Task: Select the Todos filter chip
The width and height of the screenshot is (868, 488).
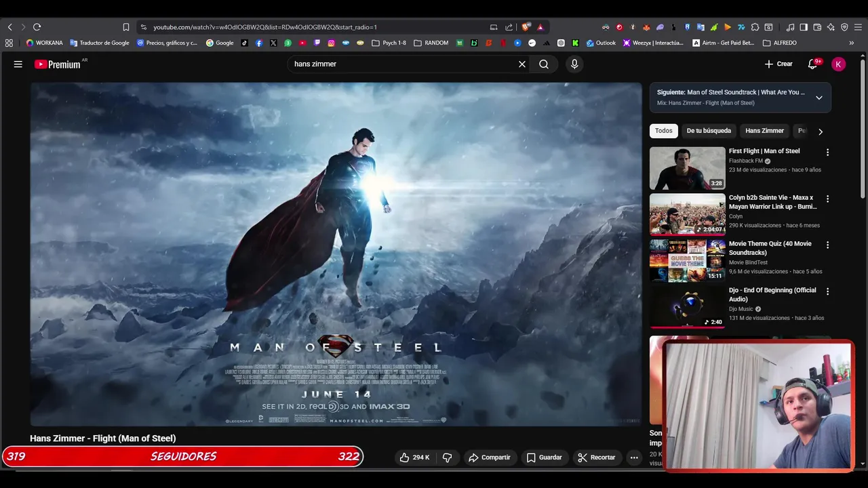Action: pyautogui.click(x=664, y=131)
